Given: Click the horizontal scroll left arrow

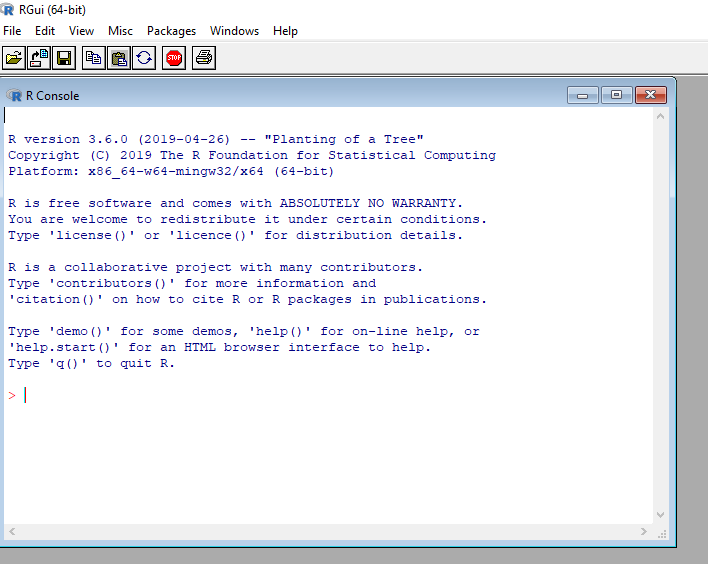Looking at the screenshot, I should click(x=12, y=531).
